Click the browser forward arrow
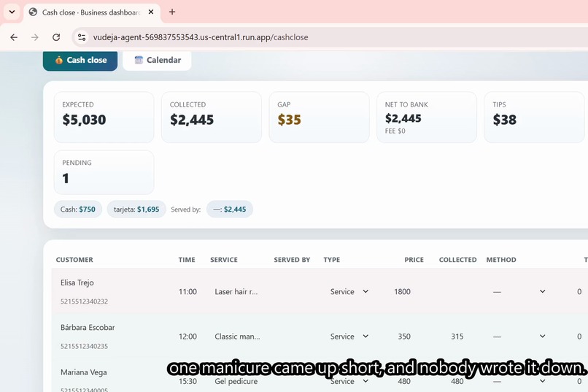The image size is (588, 392). 35,37
